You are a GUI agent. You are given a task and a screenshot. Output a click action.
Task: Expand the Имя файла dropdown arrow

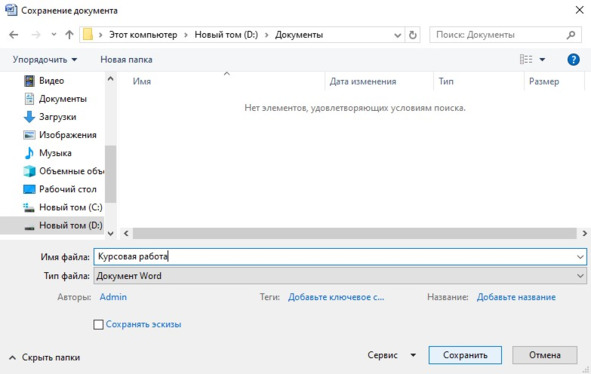580,257
